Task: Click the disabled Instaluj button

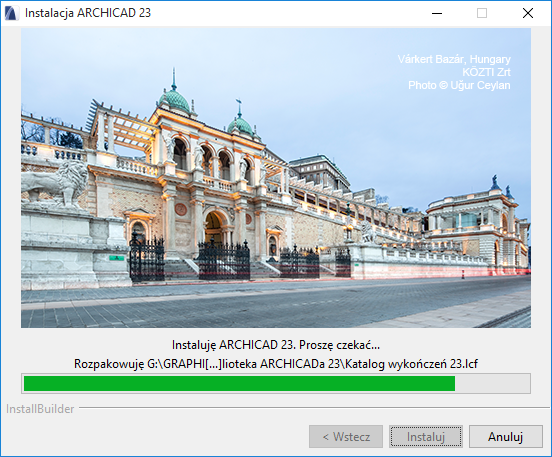Action: pos(426,437)
